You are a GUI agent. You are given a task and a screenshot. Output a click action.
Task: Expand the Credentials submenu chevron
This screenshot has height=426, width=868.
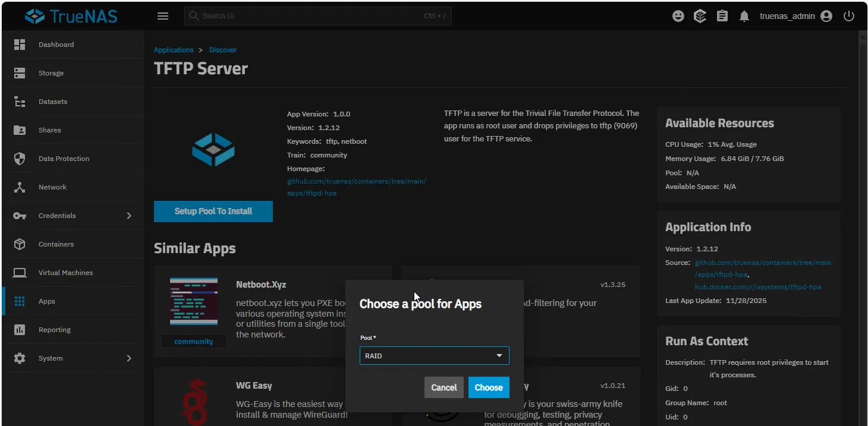pos(129,216)
